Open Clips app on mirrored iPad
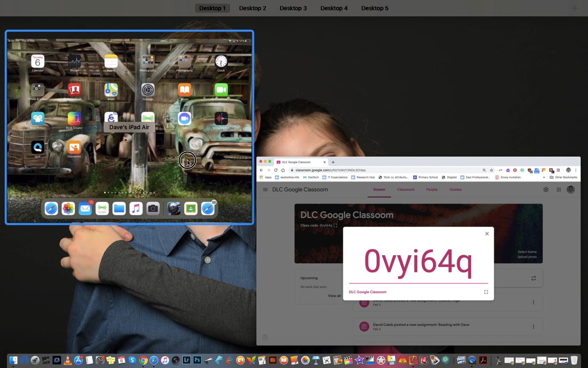The width and height of the screenshot is (588, 368). point(185,119)
